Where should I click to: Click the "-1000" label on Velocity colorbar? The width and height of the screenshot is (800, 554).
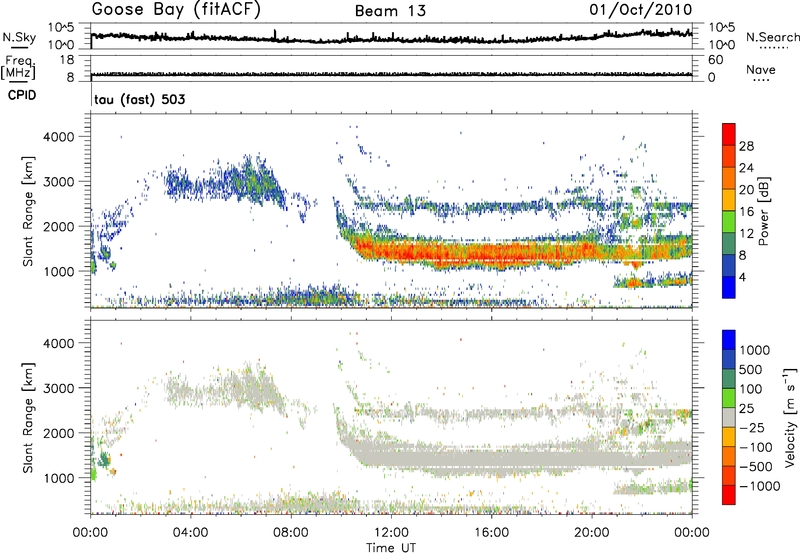[x=759, y=486]
